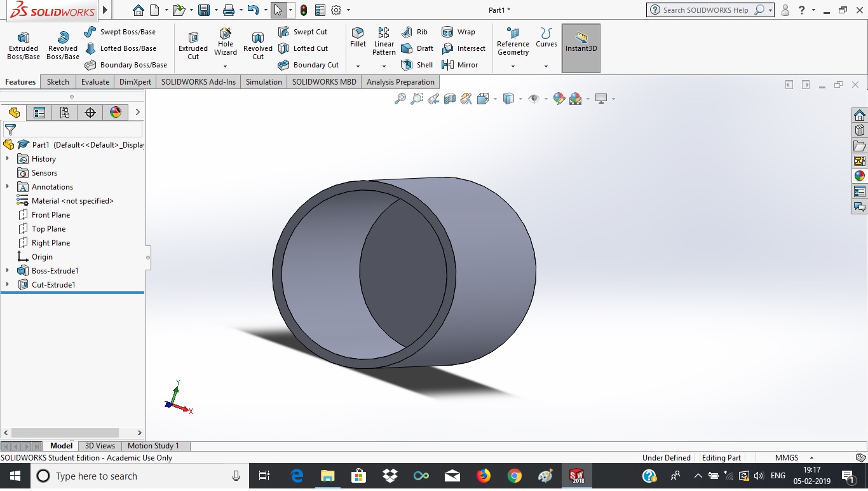Toggle Hide/Show Items eye icon

534,99
